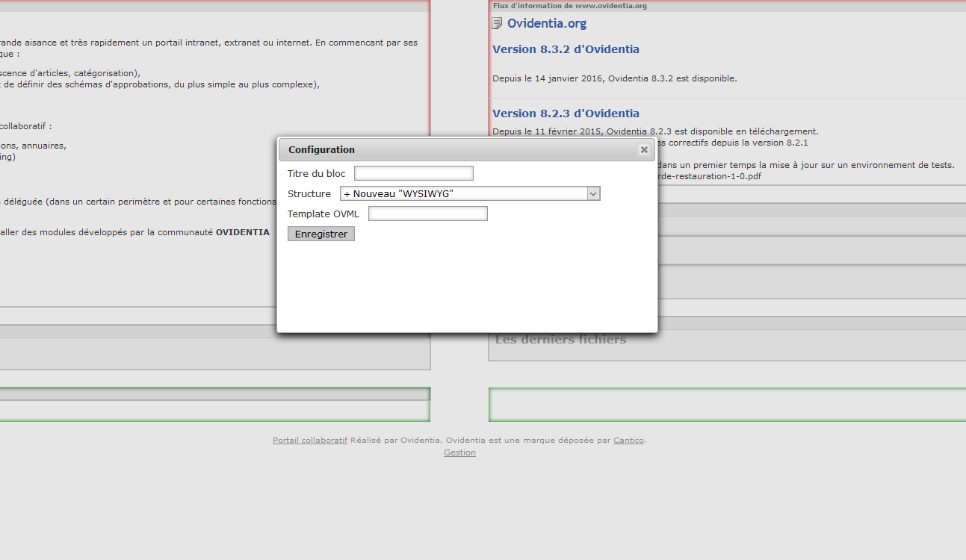Click the Les derniers fichiers heading
Viewport: 966px width, 560px height.
(x=560, y=340)
